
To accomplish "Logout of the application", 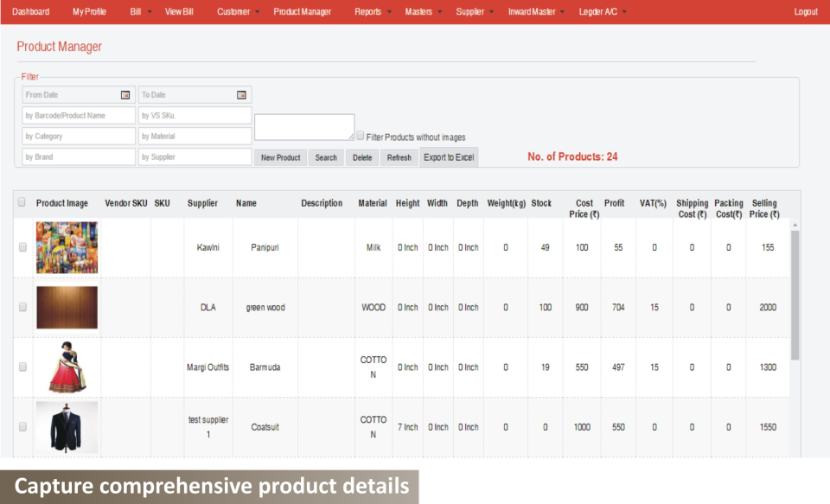I will (805, 11).
